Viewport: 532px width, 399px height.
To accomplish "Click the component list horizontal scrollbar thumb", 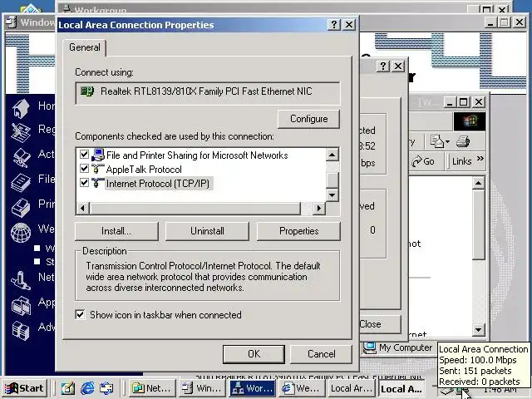I will [x=195, y=208].
